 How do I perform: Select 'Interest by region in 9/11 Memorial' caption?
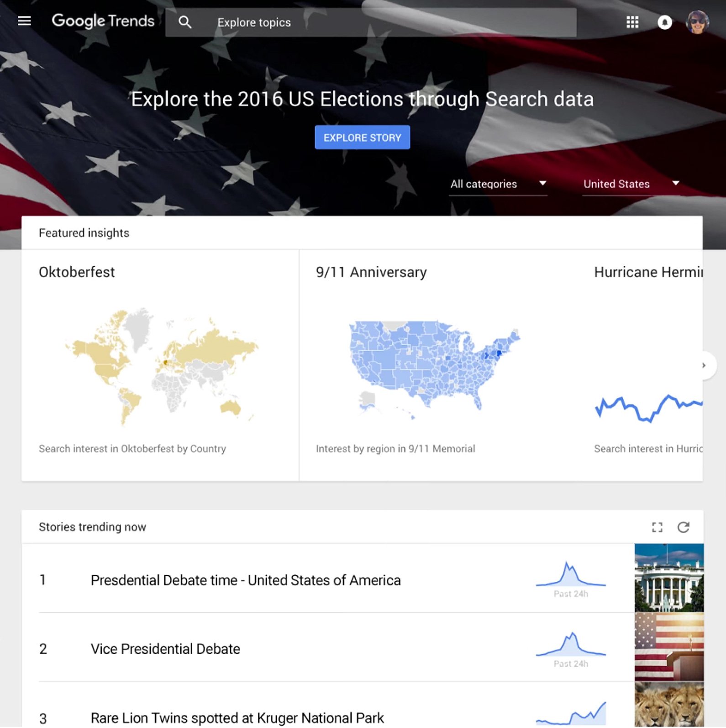click(x=395, y=449)
